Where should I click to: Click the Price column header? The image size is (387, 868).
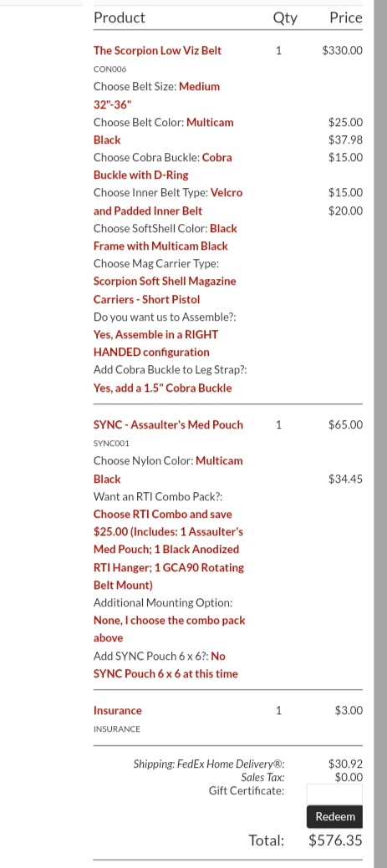point(346,18)
